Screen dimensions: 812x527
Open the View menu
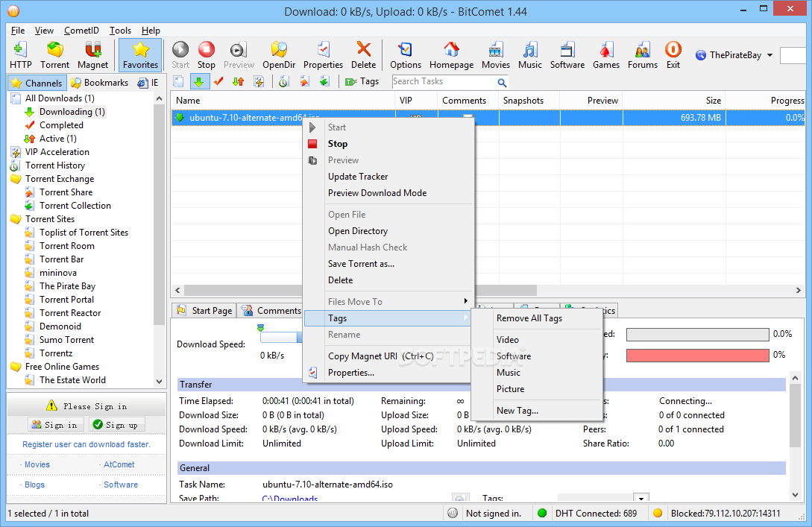tap(44, 31)
